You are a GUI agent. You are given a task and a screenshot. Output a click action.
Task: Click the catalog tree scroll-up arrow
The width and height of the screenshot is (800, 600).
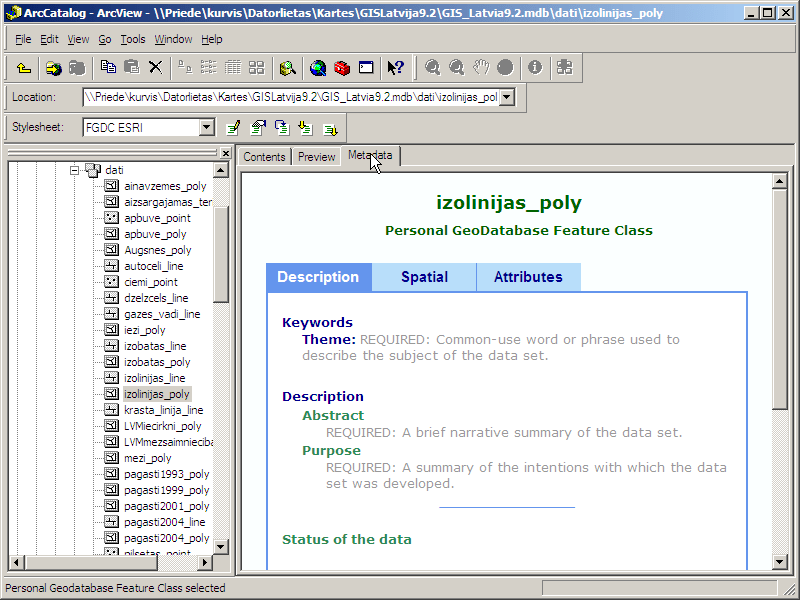click(x=220, y=170)
